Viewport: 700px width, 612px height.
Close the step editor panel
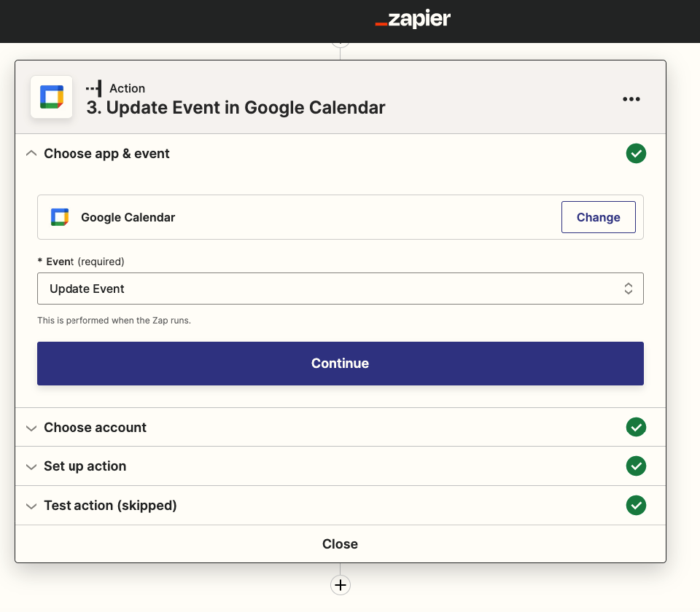[341, 544]
